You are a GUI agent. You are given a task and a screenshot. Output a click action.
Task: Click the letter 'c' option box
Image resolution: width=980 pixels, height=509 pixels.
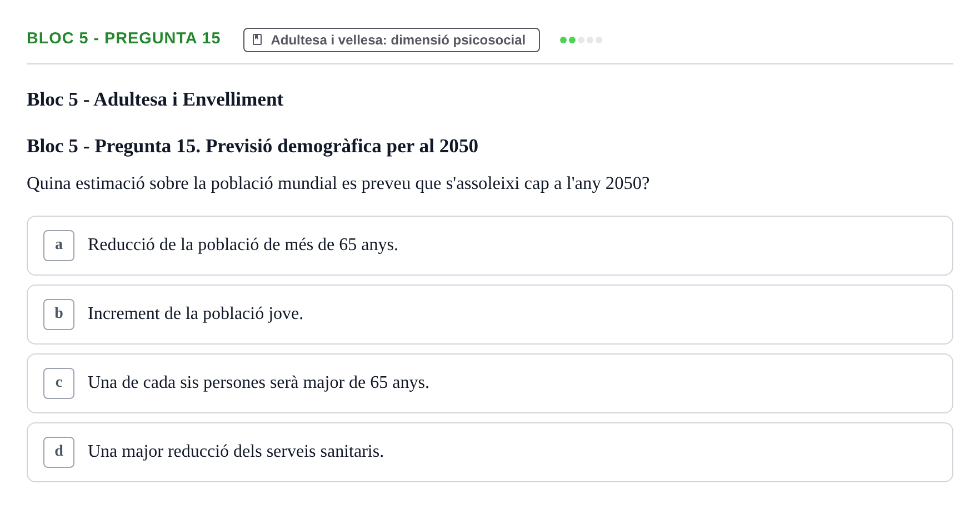[59, 383]
